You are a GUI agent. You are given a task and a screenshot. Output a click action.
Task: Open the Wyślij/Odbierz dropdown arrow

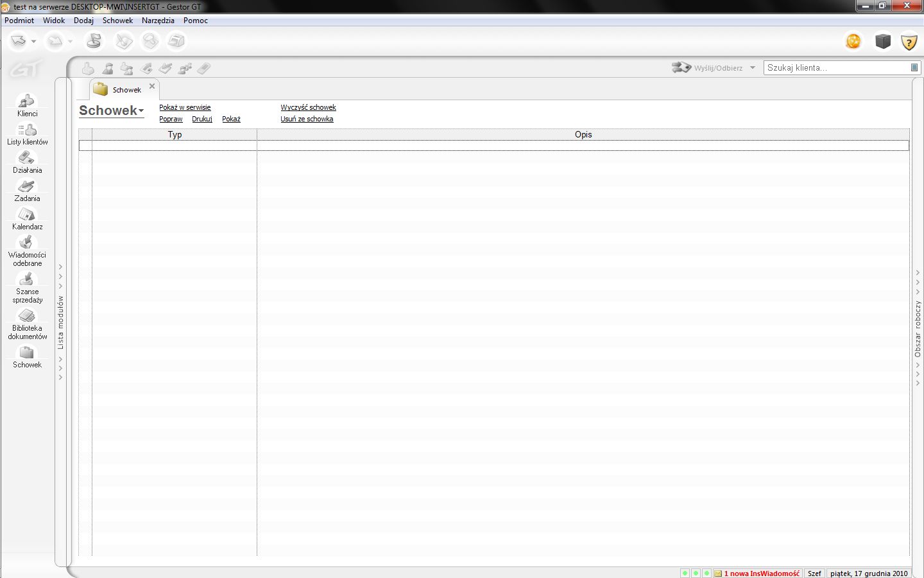(x=753, y=67)
